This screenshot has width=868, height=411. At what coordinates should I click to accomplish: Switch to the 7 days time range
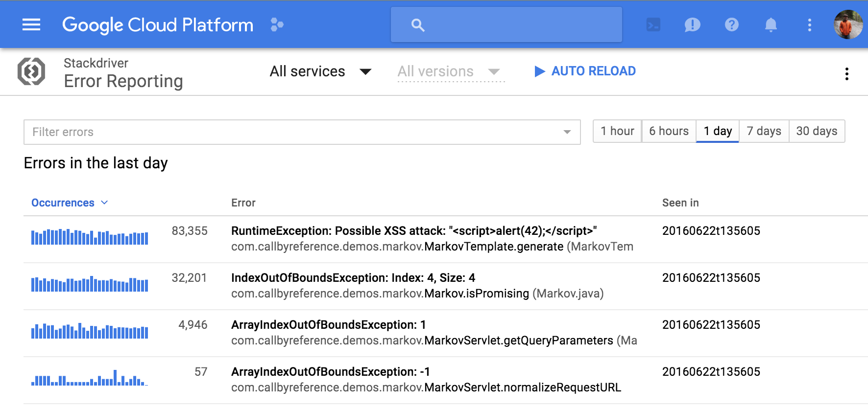pos(764,131)
